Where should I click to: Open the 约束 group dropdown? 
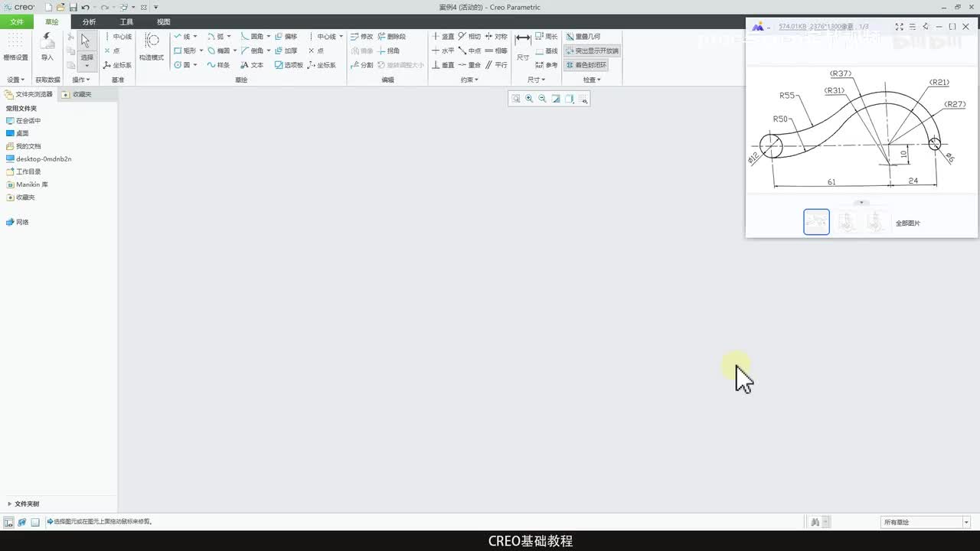469,80
